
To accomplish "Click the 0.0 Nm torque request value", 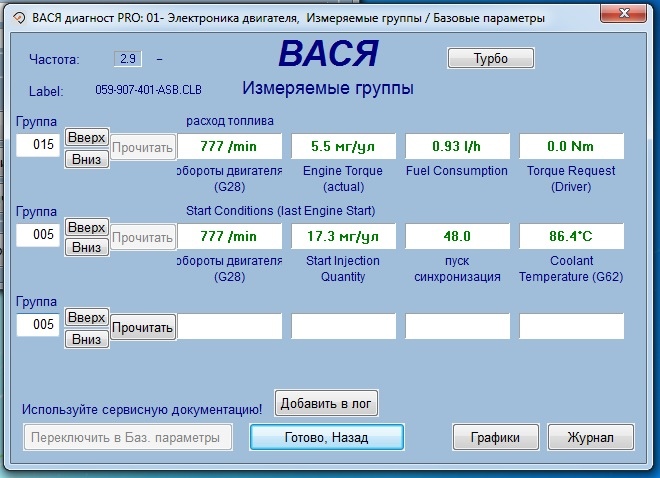I will (572, 146).
